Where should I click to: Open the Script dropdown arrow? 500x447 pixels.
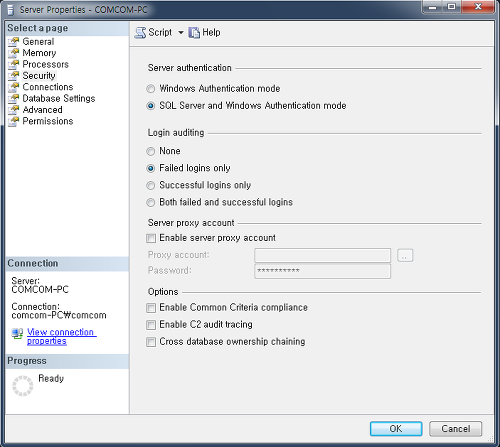tap(181, 33)
